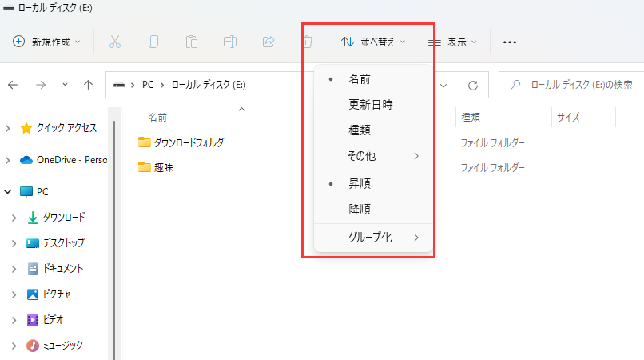
Task: Expand クイック アクセス tree node
Action: coord(8,128)
